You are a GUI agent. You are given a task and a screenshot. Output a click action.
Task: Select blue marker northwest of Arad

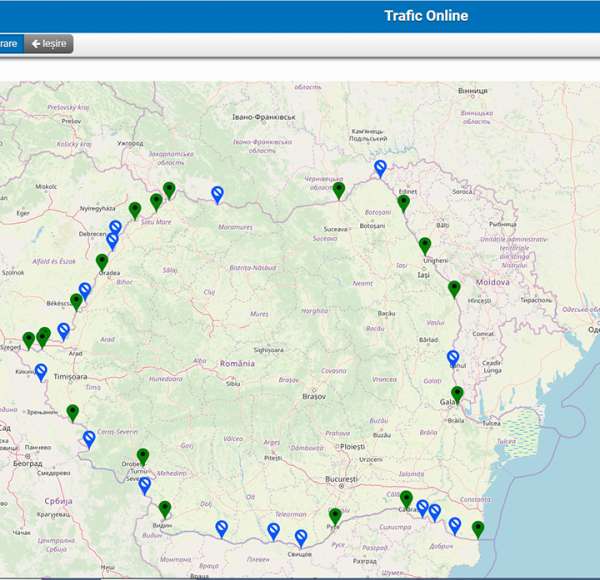point(64,332)
